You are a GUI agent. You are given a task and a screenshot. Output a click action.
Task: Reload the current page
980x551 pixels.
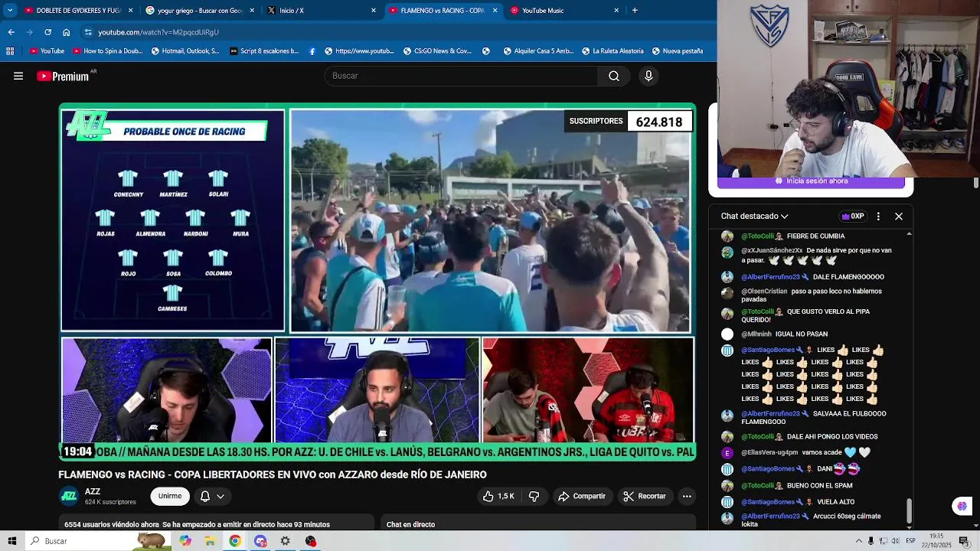(x=47, y=32)
